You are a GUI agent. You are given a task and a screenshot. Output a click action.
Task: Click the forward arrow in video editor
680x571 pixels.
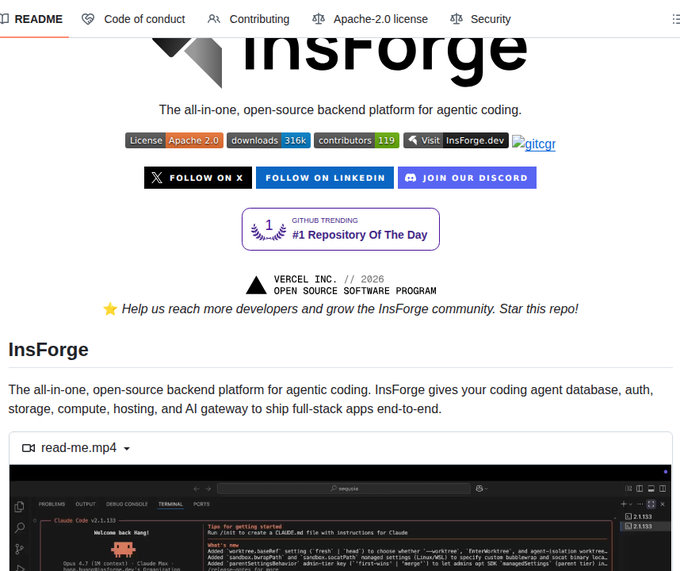(x=208, y=489)
